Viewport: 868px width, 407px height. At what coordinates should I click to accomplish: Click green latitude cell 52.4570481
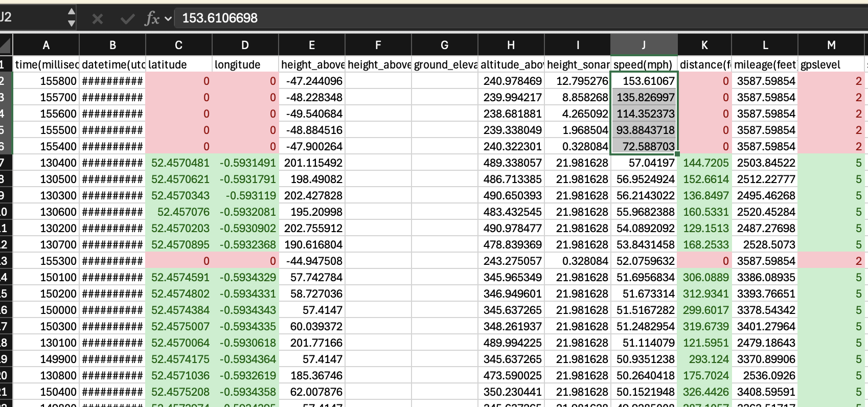point(178,163)
